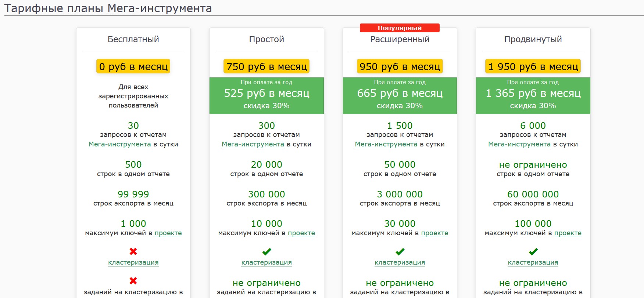Open кластеризация link in the Бесплатный plan
This screenshot has width=644, height=298.
tap(133, 262)
